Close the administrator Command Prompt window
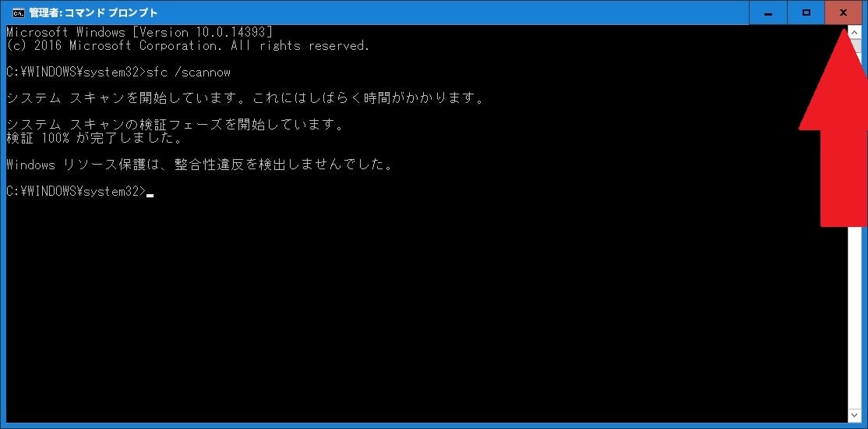The height and width of the screenshot is (429, 868). 843,12
